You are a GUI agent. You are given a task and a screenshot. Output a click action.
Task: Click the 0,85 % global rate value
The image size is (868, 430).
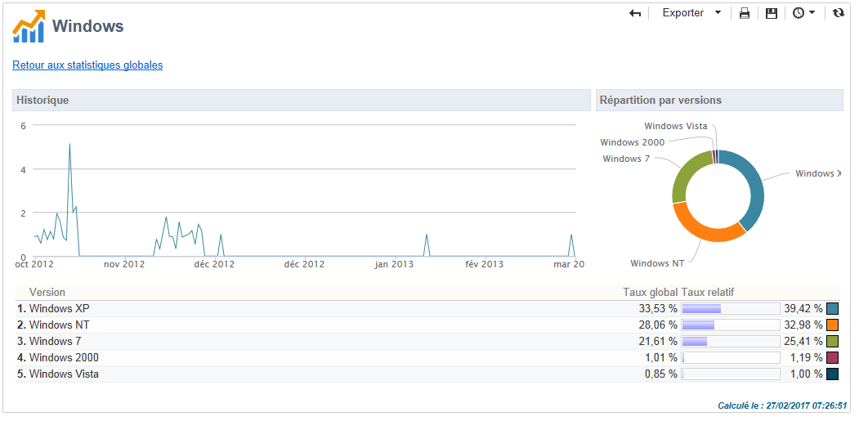coord(661,374)
